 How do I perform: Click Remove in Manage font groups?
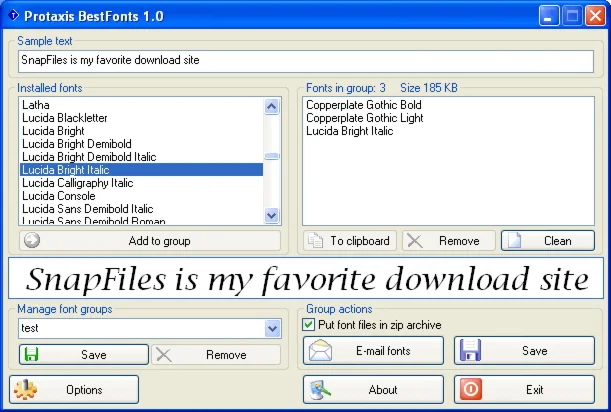click(216, 354)
